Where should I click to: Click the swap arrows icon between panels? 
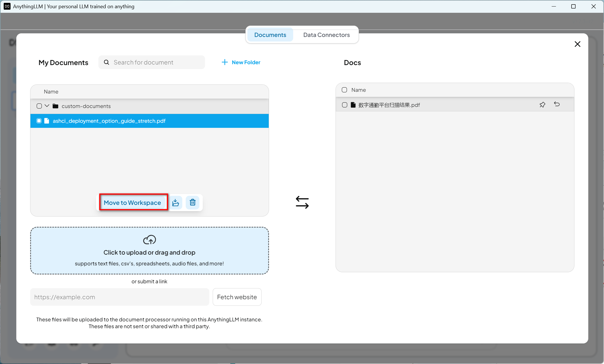[x=302, y=202]
